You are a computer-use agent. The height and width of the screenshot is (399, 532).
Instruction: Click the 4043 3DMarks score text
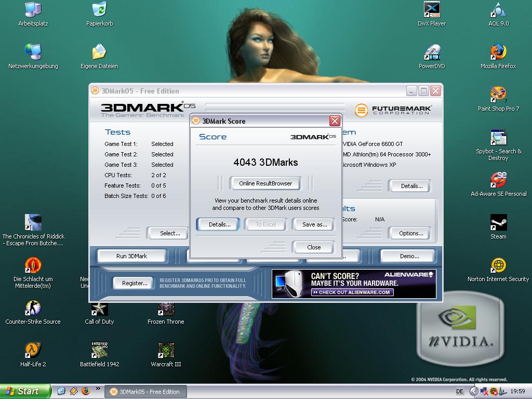point(265,162)
